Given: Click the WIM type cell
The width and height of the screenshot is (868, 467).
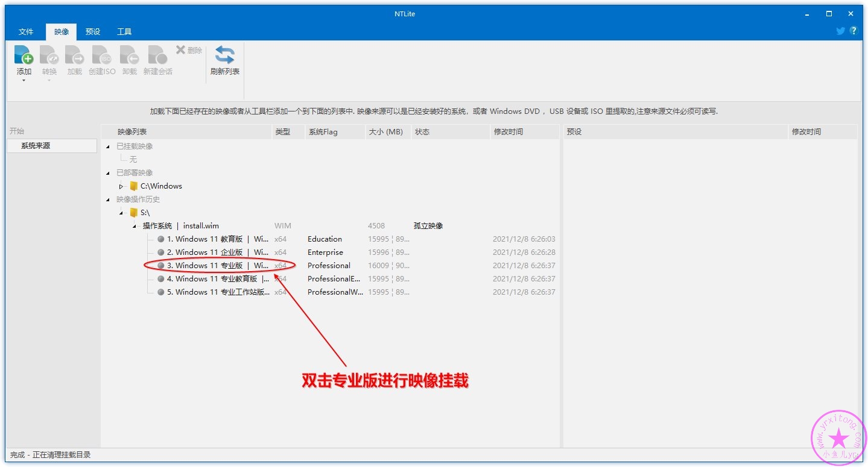Looking at the screenshot, I should (283, 226).
